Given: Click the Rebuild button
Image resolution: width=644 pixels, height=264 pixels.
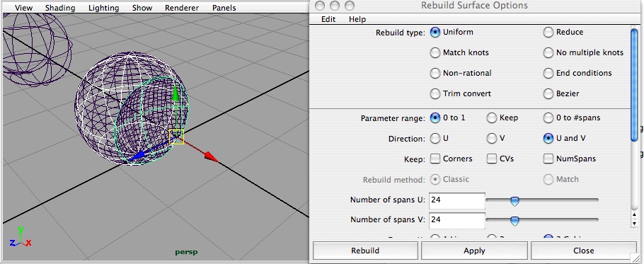Looking at the screenshot, I should [x=365, y=251].
